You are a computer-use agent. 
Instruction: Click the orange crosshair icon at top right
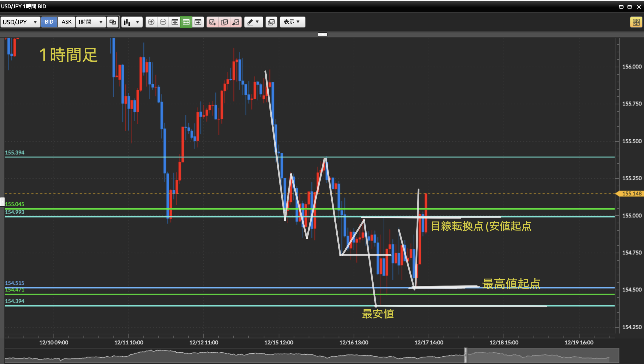coord(636,22)
